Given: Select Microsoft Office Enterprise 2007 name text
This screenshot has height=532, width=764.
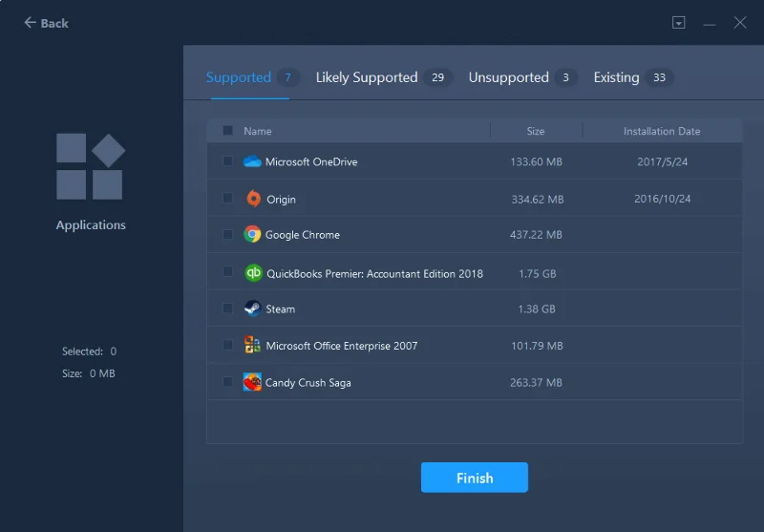Looking at the screenshot, I should coord(342,346).
